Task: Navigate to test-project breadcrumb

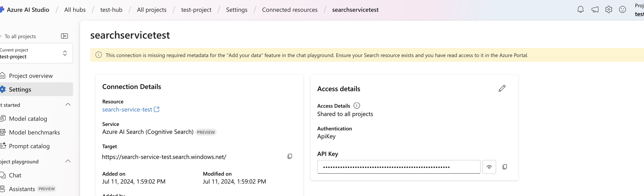Action: tap(196, 10)
